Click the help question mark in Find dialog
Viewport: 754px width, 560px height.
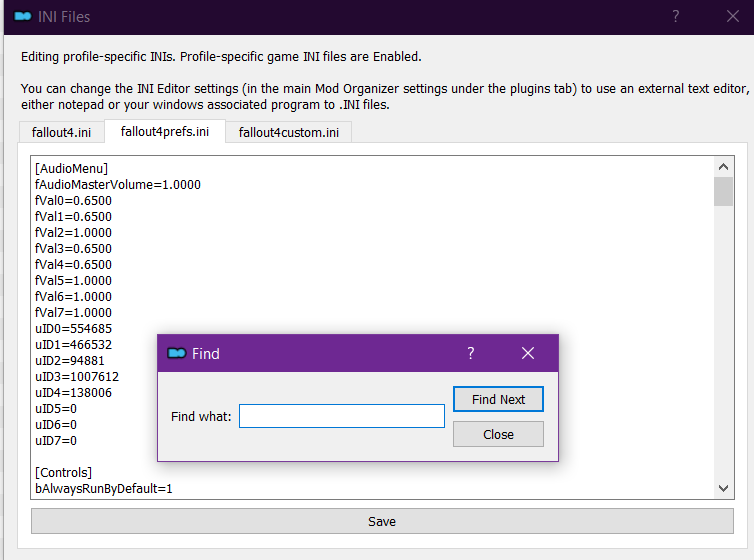point(471,353)
